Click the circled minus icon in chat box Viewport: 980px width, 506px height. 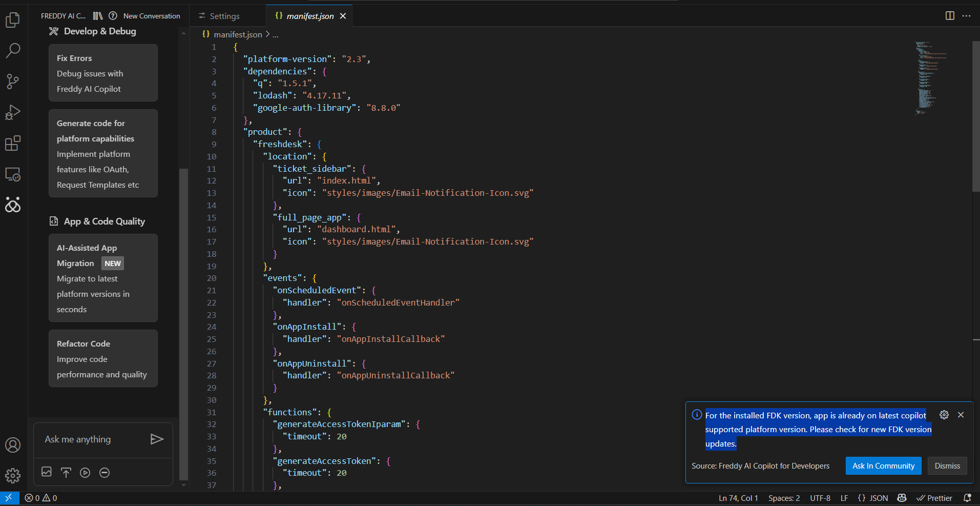tap(105, 472)
